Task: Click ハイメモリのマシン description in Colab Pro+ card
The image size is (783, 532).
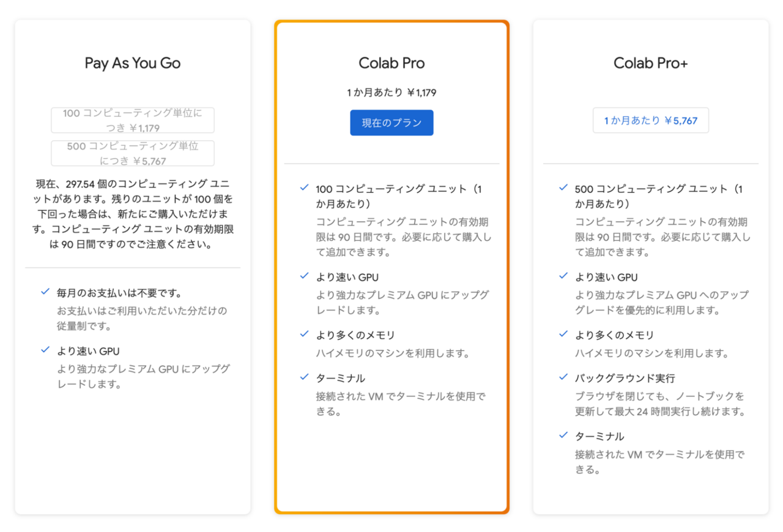Action: 652,353
